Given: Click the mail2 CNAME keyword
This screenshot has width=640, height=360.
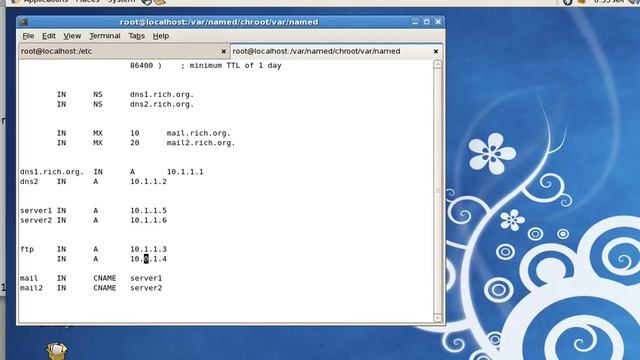Looking at the screenshot, I should point(104,288).
